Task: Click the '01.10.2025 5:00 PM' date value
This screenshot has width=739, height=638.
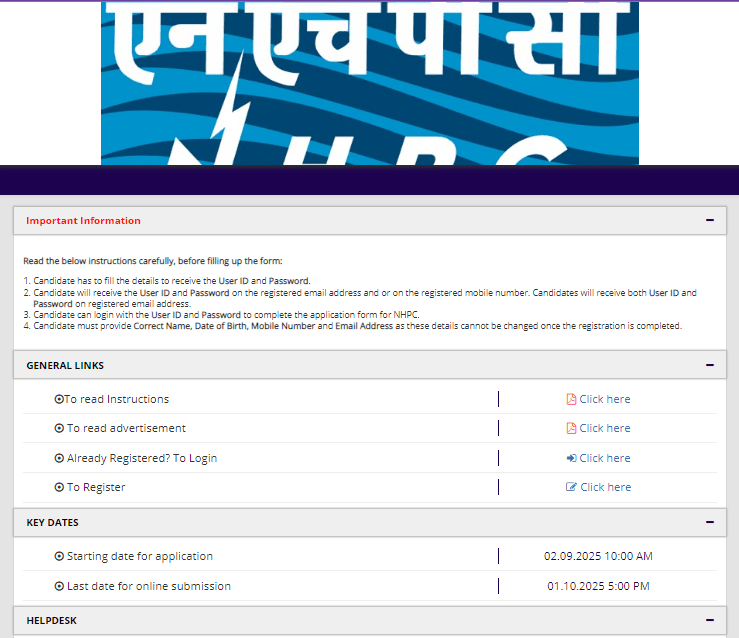Action: pos(598,586)
